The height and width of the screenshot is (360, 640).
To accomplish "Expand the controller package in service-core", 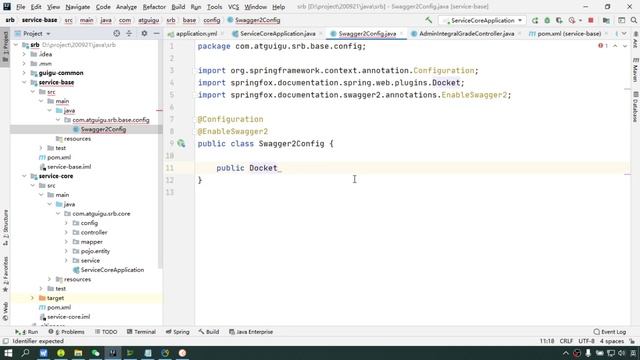I will coord(66,233).
